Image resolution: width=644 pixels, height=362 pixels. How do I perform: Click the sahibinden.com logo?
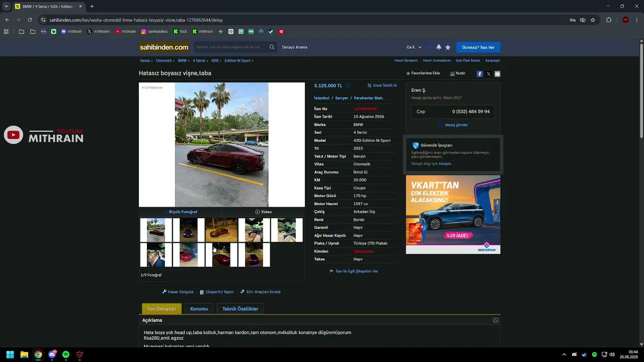[x=164, y=47]
